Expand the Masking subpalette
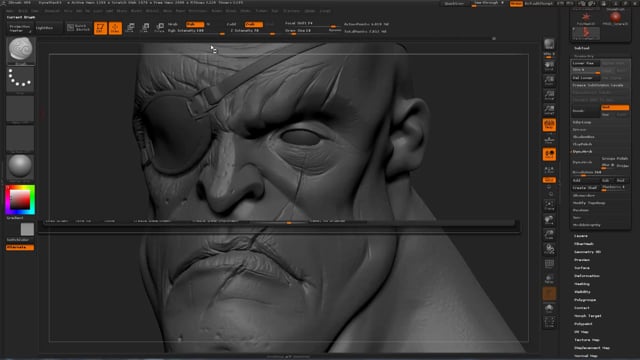The image size is (640, 360). 582,284
